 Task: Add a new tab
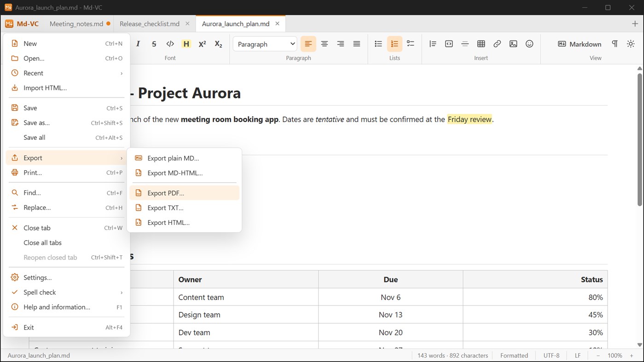tap(635, 23)
